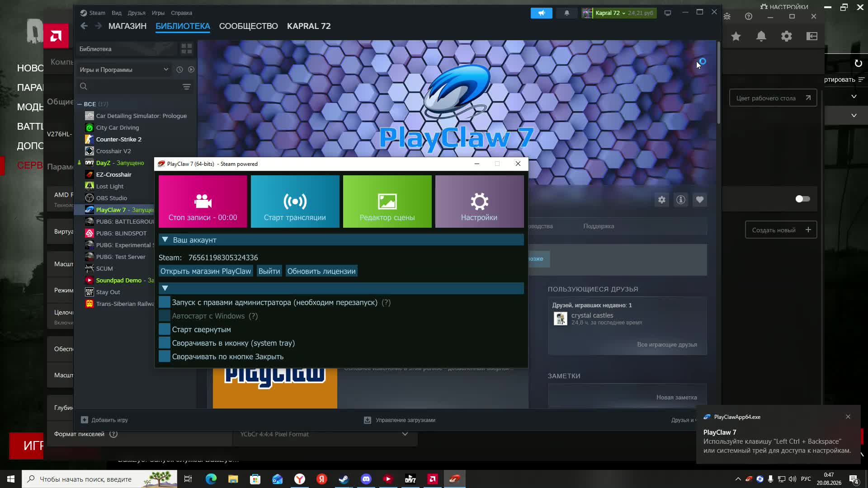Click Все играющие друзья link
Image resolution: width=868 pixels, height=488 pixels.
click(667, 345)
